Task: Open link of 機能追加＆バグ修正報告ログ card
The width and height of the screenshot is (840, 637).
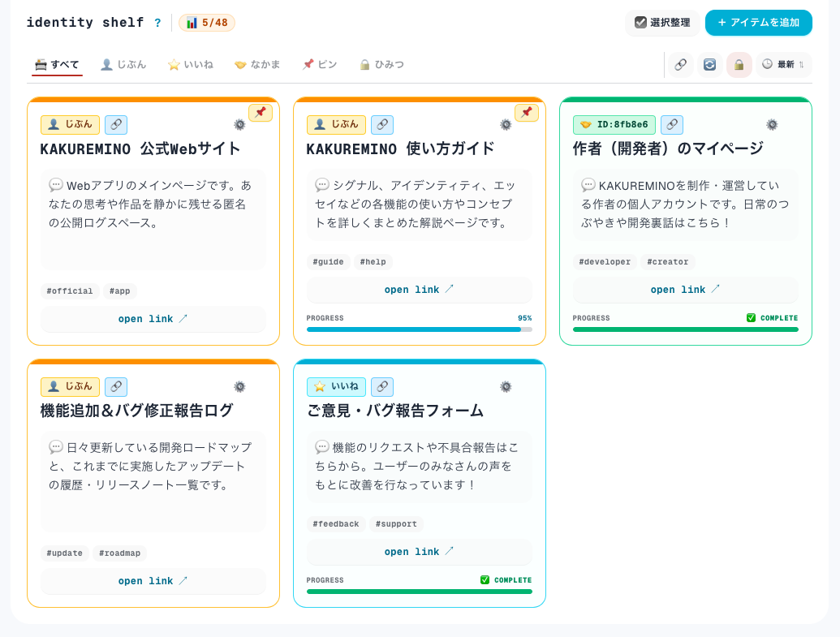Action: click(153, 581)
